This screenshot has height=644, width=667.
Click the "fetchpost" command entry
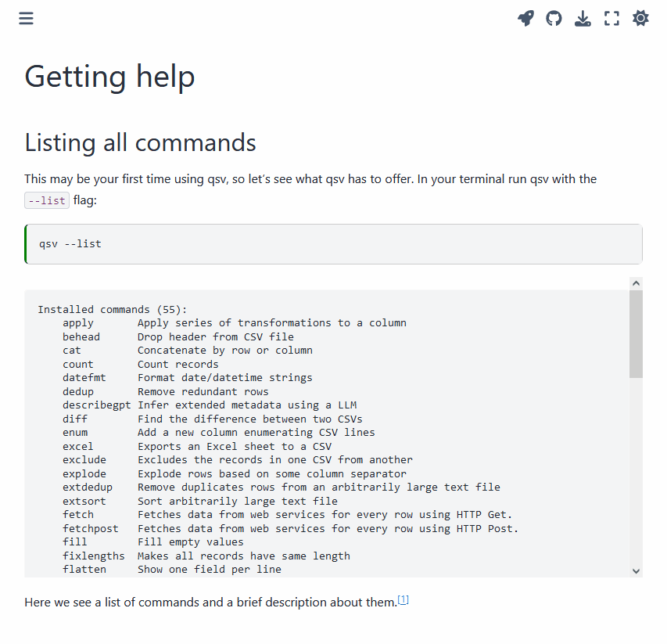pyautogui.click(x=91, y=528)
